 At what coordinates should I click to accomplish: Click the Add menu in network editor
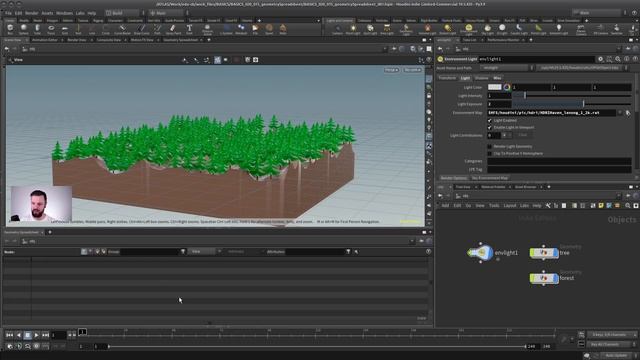coord(445,206)
